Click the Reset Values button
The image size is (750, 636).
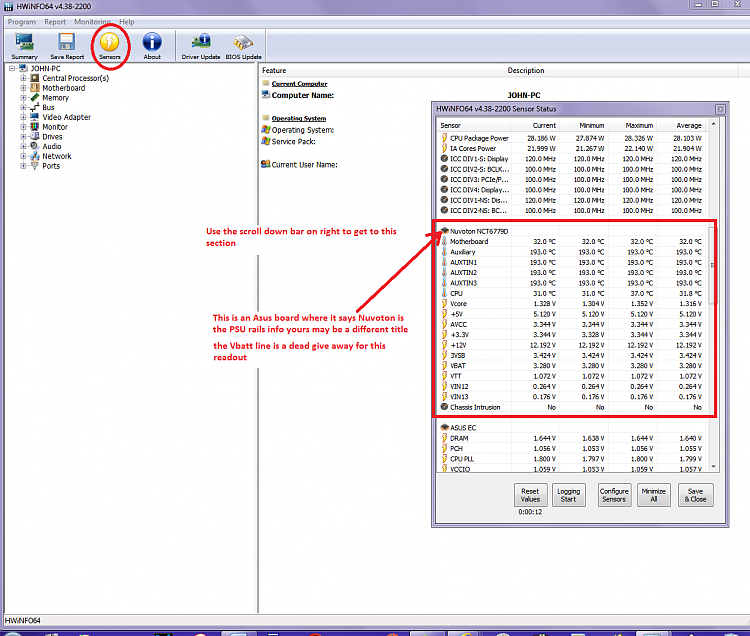[530, 495]
